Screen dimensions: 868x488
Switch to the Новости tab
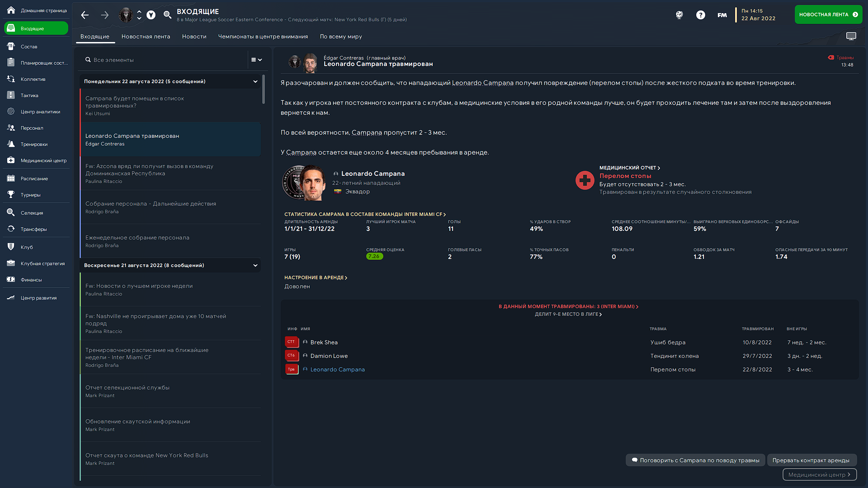coord(194,37)
